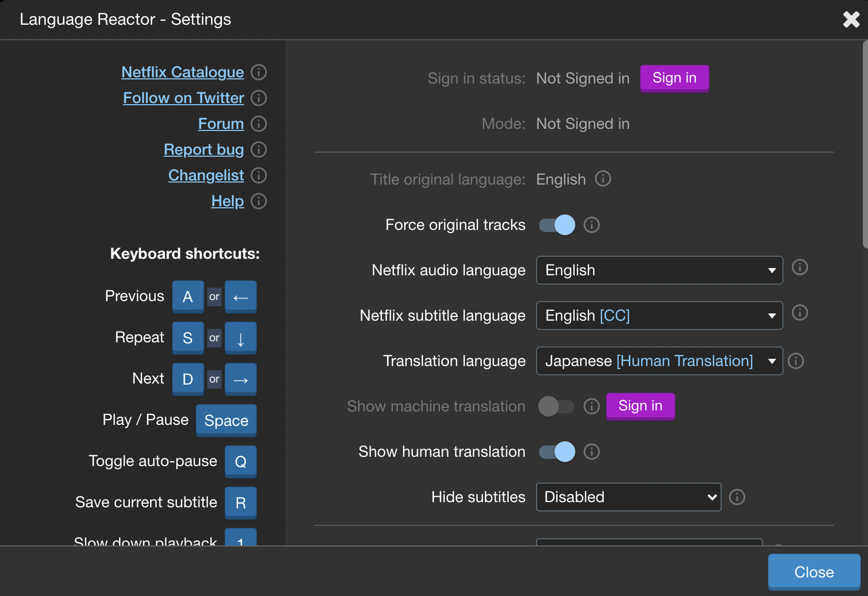Click info icon beside Show human translation
Viewport: 868px width, 596px height.
pos(592,452)
